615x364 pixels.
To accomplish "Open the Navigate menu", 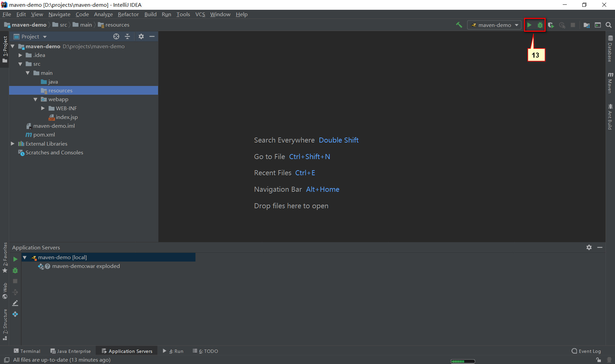I will (x=59, y=14).
